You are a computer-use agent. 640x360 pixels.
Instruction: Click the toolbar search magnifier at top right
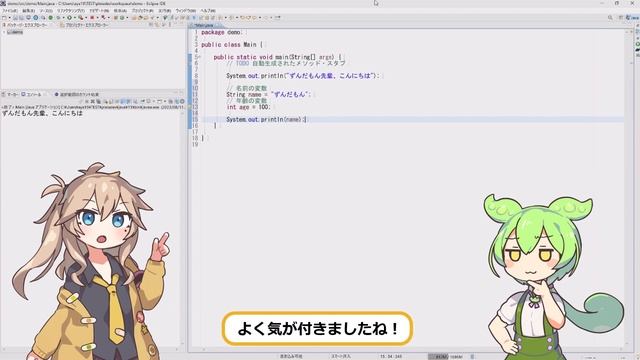pos(610,18)
